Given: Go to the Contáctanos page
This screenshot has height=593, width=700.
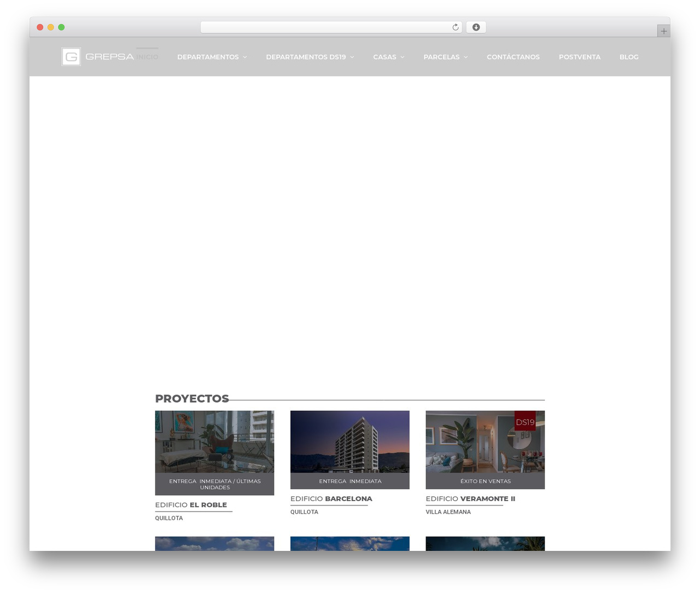Looking at the screenshot, I should 513,57.
